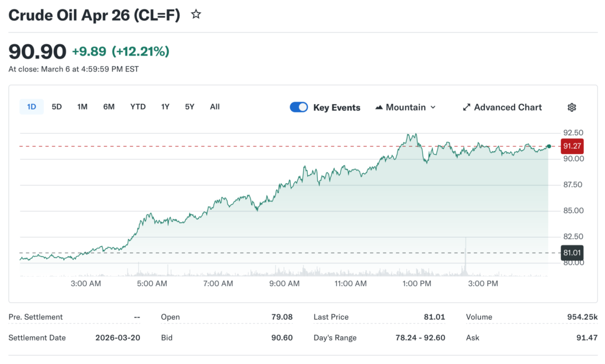
Task: Select the YTD range tab
Action: pyautogui.click(x=138, y=106)
